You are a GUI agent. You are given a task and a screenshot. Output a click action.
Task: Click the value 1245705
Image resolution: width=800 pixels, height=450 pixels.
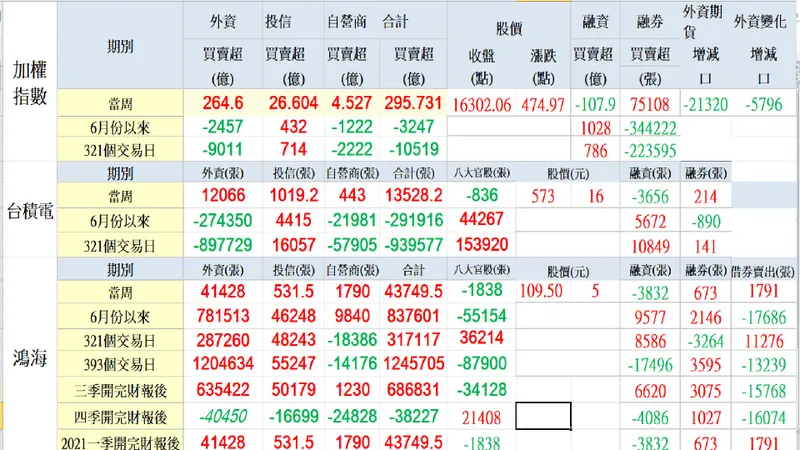click(x=413, y=364)
